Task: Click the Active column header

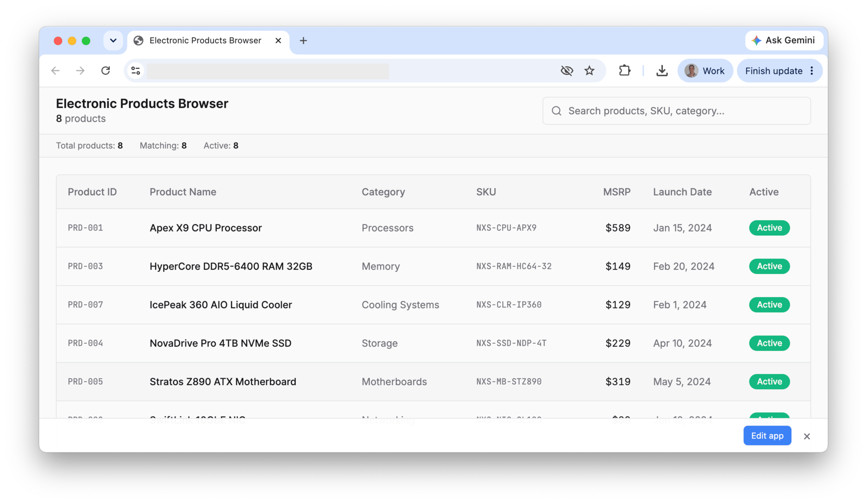Action: [763, 192]
